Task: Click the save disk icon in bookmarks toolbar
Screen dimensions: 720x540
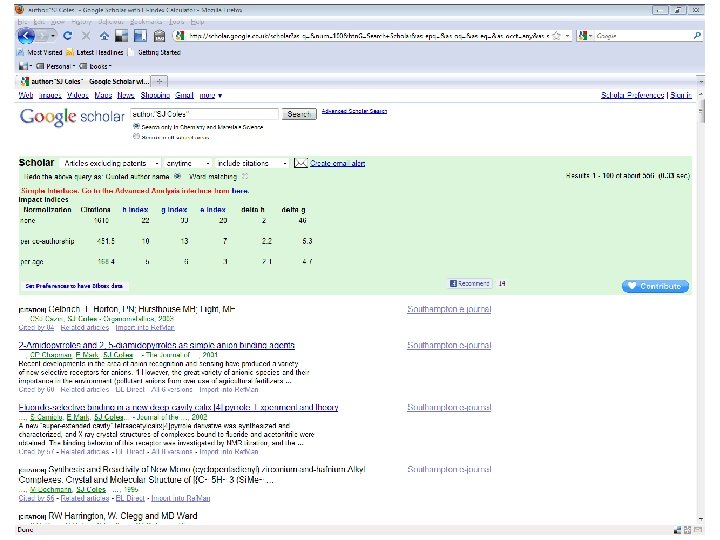Action: (23, 66)
